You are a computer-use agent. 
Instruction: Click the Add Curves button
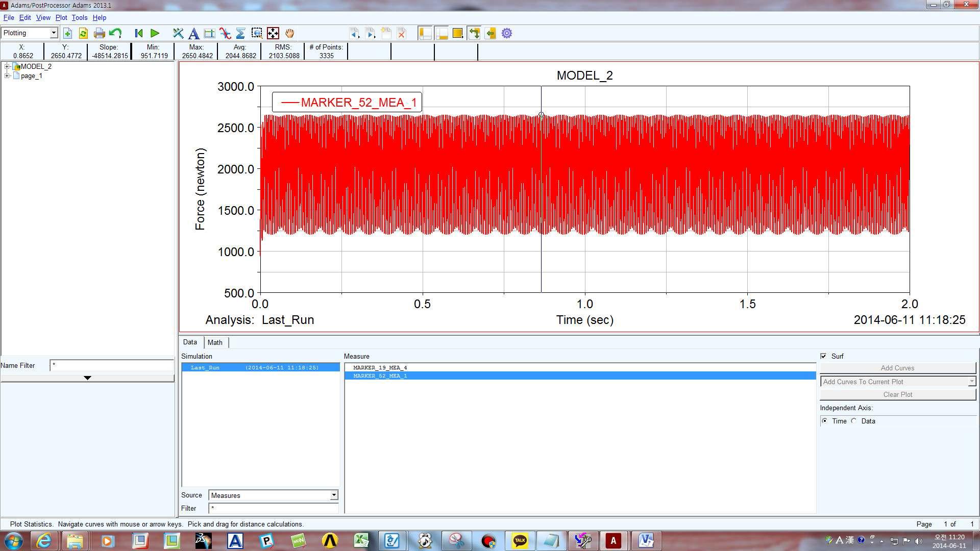click(898, 368)
